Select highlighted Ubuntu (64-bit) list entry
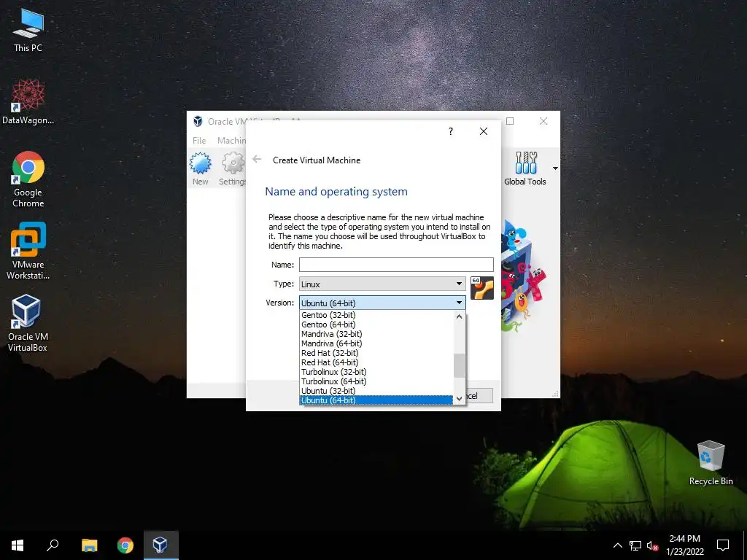The width and height of the screenshot is (747, 560). coord(376,400)
